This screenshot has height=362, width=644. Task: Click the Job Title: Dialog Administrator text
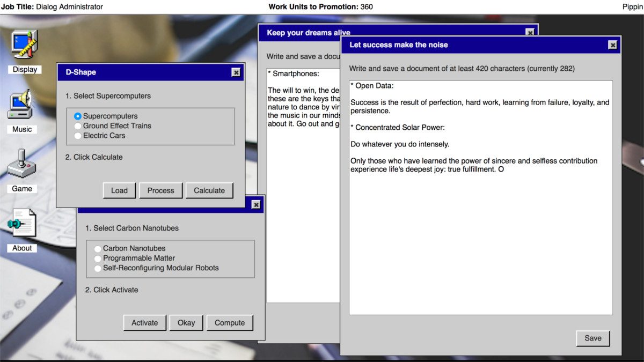point(52,7)
